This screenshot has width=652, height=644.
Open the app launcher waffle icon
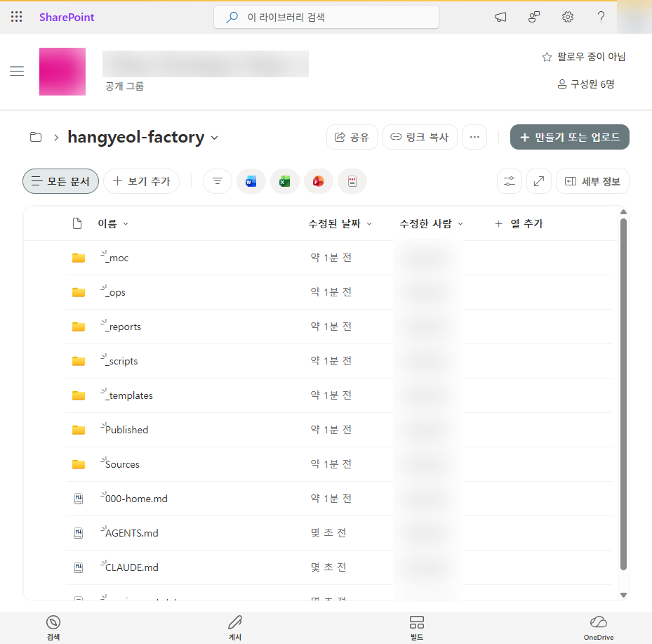click(x=16, y=17)
